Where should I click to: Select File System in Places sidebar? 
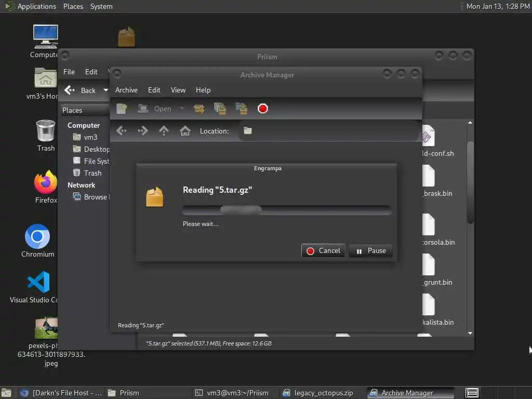(x=90, y=161)
